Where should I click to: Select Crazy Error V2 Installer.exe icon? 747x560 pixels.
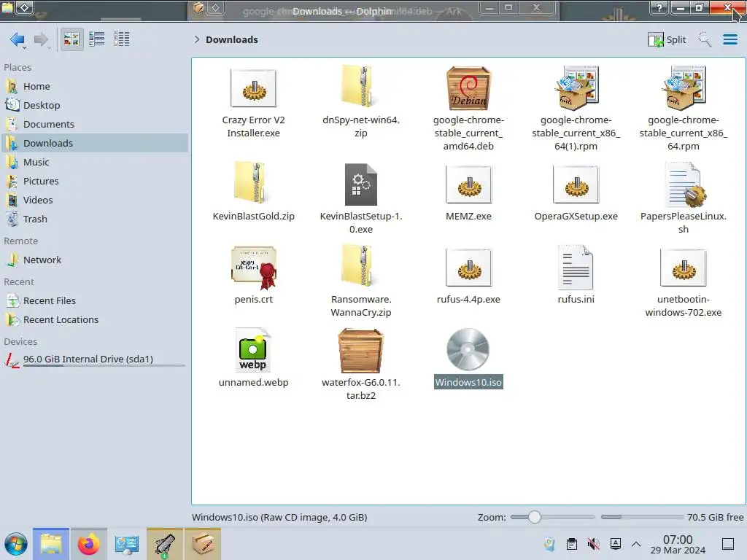coord(253,88)
